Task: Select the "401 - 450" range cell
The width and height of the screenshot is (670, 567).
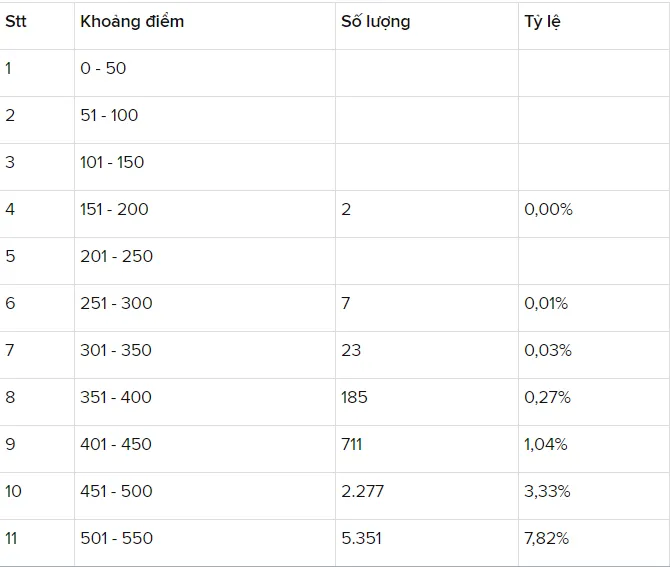Action: [x=116, y=444]
